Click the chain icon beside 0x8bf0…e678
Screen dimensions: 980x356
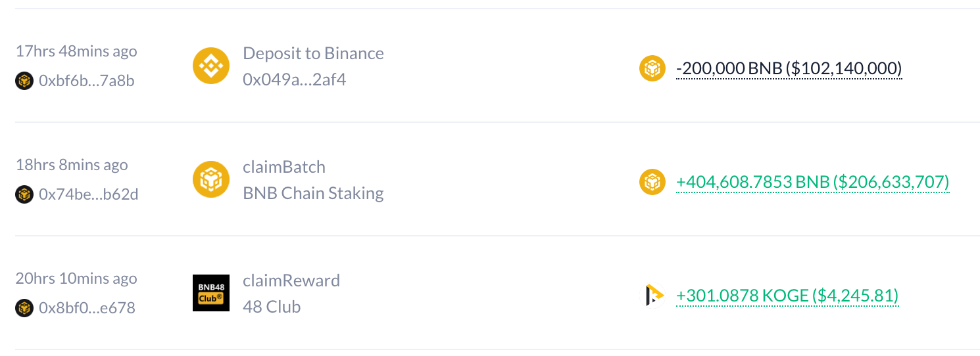pyautogui.click(x=24, y=307)
